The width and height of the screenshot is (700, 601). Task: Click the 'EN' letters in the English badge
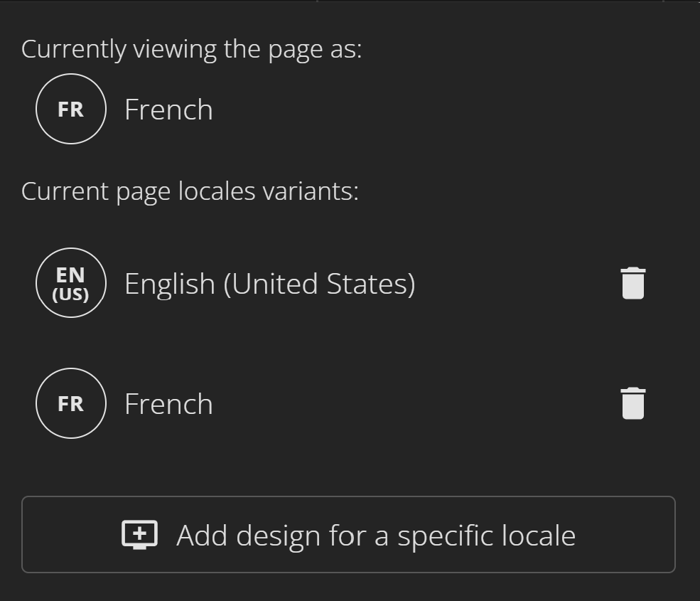click(71, 275)
